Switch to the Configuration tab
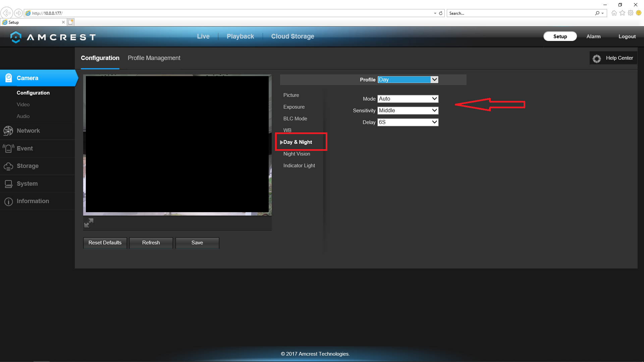This screenshot has height=362, width=644. [x=100, y=58]
